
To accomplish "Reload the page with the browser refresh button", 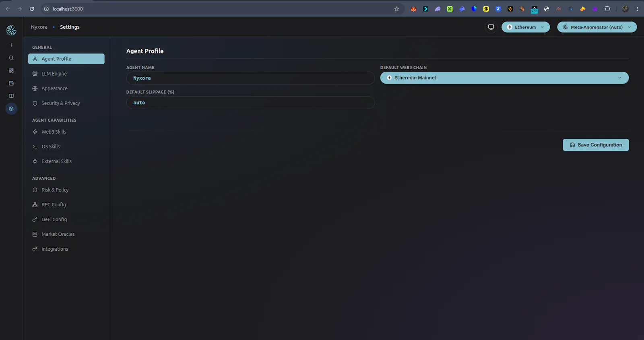I will pos(32,9).
